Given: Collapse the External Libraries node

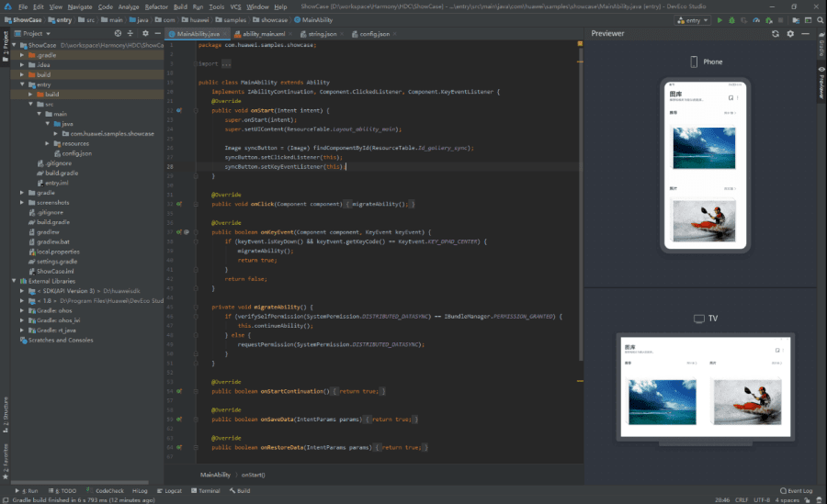Looking at the screenshot, I should point(15,281).
